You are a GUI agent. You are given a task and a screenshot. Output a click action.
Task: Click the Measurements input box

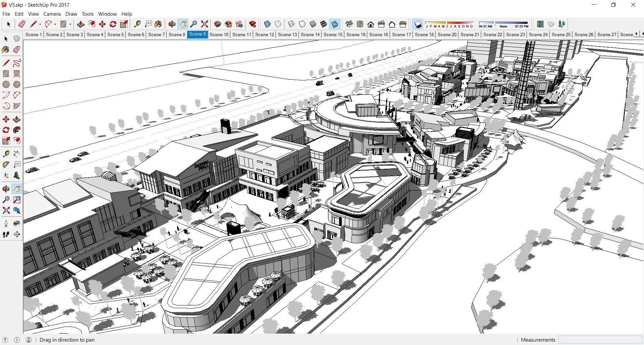tap(600, 340)
